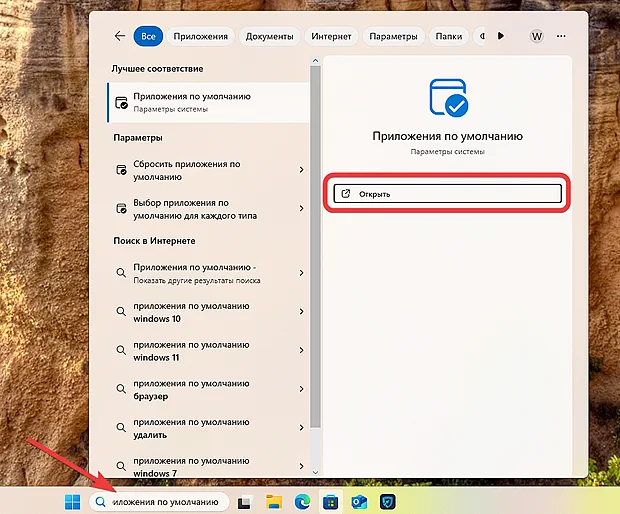
Task: Expand chevron for windows 7 suggestion
Action: pos(301,466)
